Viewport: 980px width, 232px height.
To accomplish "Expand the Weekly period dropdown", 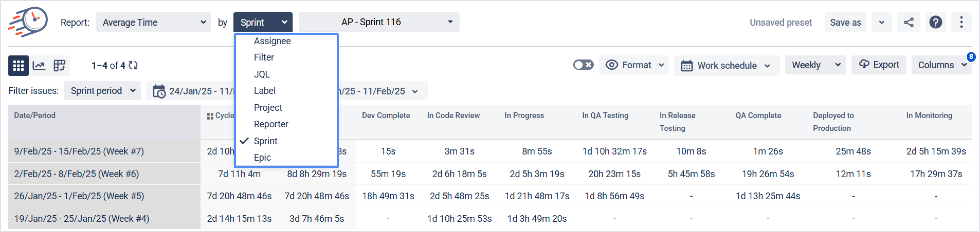I will pos(815,65).
